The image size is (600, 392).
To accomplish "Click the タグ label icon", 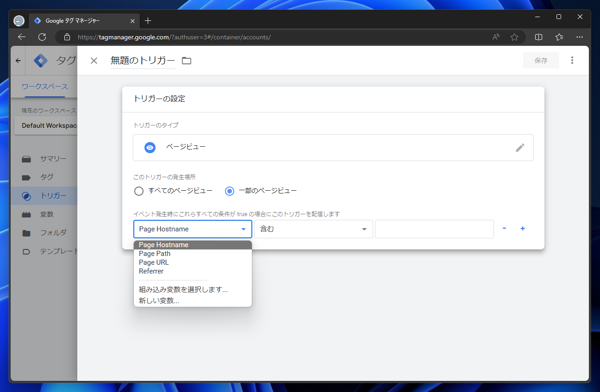I will point(26,178).
